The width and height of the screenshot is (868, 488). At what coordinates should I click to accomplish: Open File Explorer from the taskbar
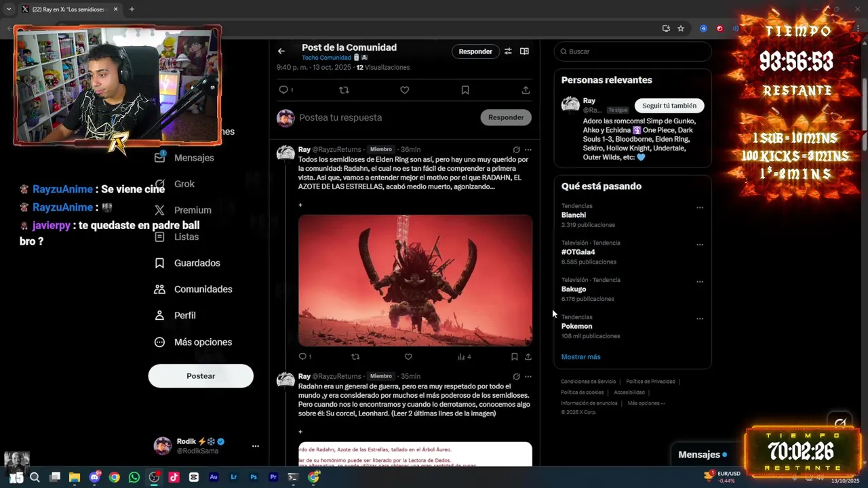(x=75, y=477)
